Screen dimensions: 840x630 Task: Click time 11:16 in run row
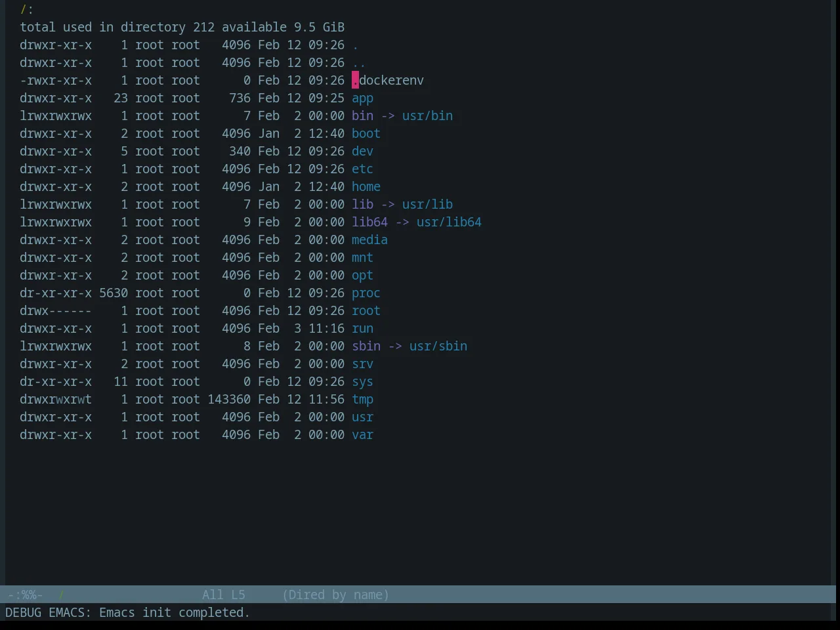pos(326,329)
